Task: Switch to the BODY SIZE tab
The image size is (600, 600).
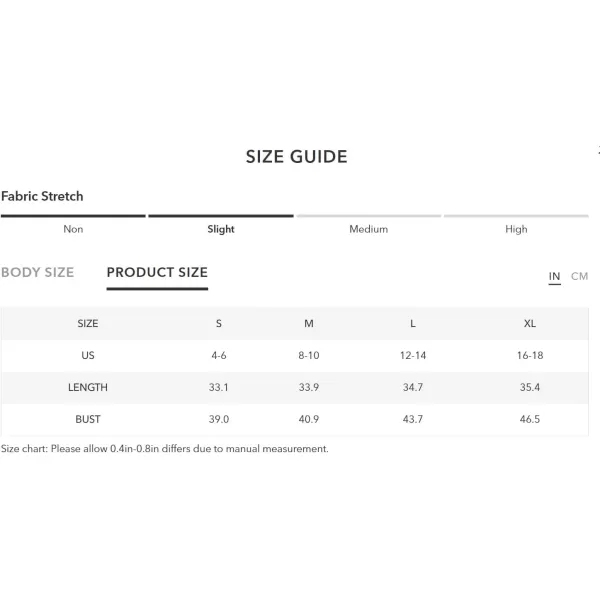Action: pyautogui.click(x=38, y=272)
